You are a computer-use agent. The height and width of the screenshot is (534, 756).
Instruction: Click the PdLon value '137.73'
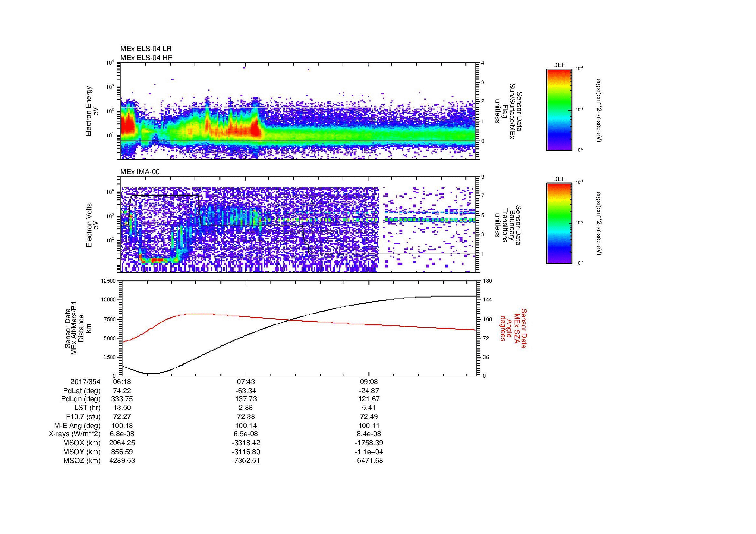(246, 399)
